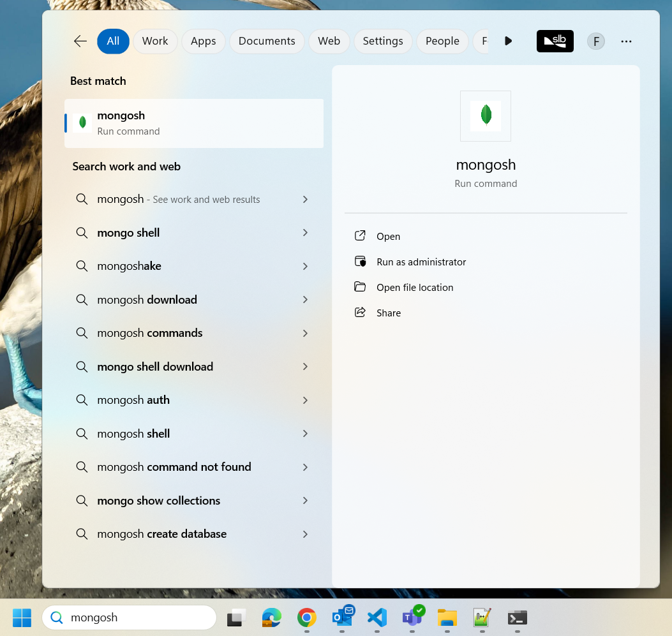Click the Run as administrator shield icon
The width and height of the screenshot is (672, 636).
pyautogui.click(x=360, y=262)
